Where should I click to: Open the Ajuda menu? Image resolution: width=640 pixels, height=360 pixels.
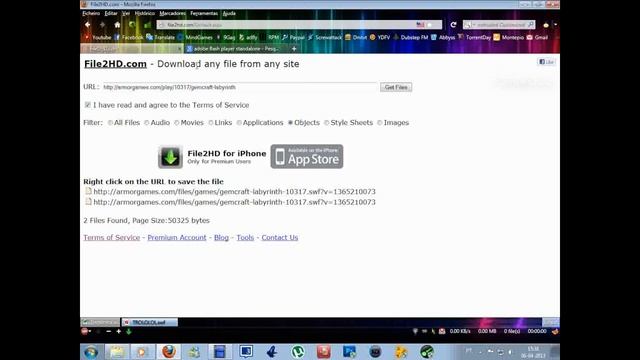(x=229, y=13)
